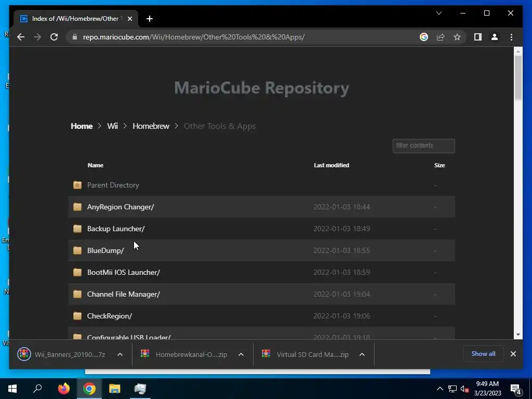Open the Windows Start menu
Viewport: 532px width, 399px height.
pyautogui.click(x=12, y=389)
